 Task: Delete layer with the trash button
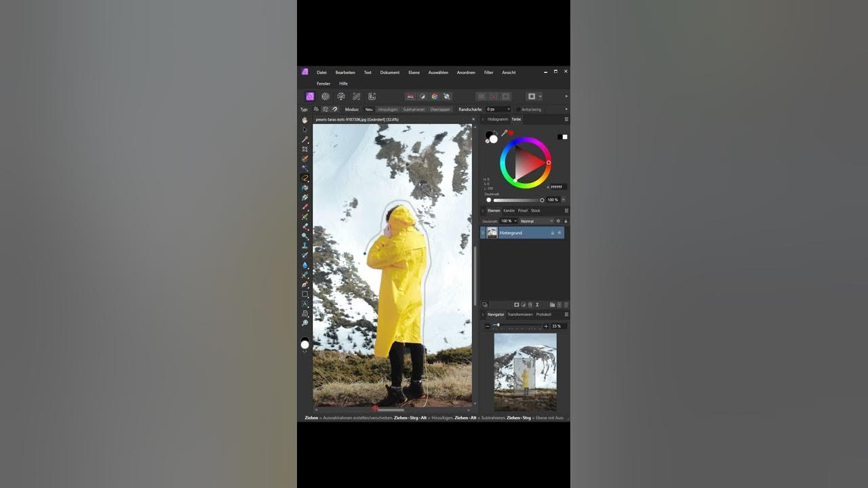click(x=566, y=305)
